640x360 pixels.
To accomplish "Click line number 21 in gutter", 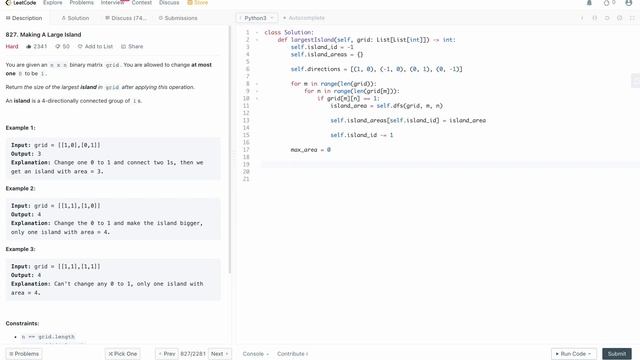I will (246, 179).
